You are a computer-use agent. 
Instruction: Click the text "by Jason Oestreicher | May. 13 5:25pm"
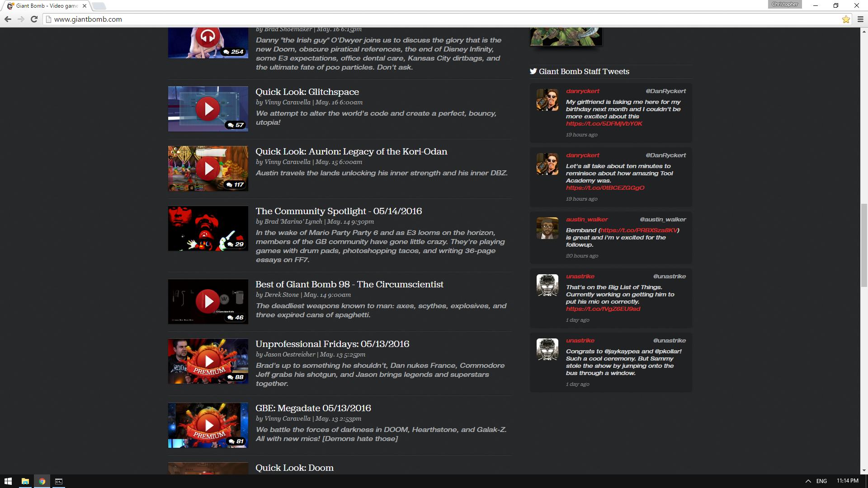[x=311, y=355]
